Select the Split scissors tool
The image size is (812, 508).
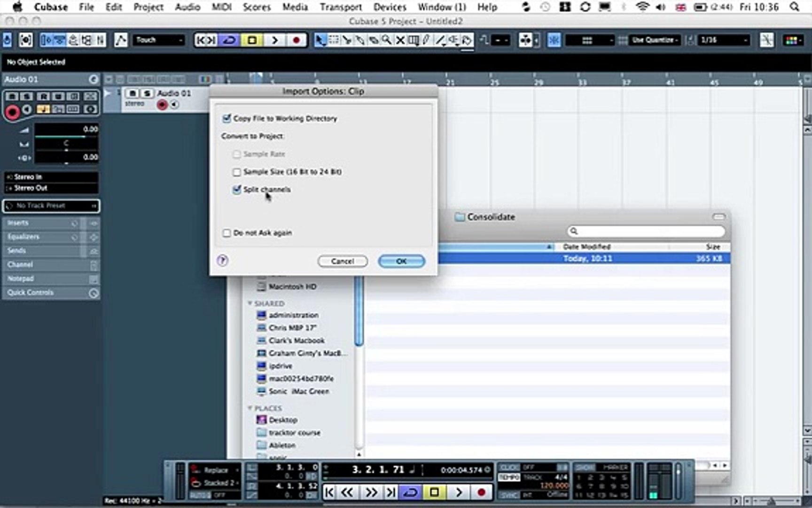click(x=347, y=40)
